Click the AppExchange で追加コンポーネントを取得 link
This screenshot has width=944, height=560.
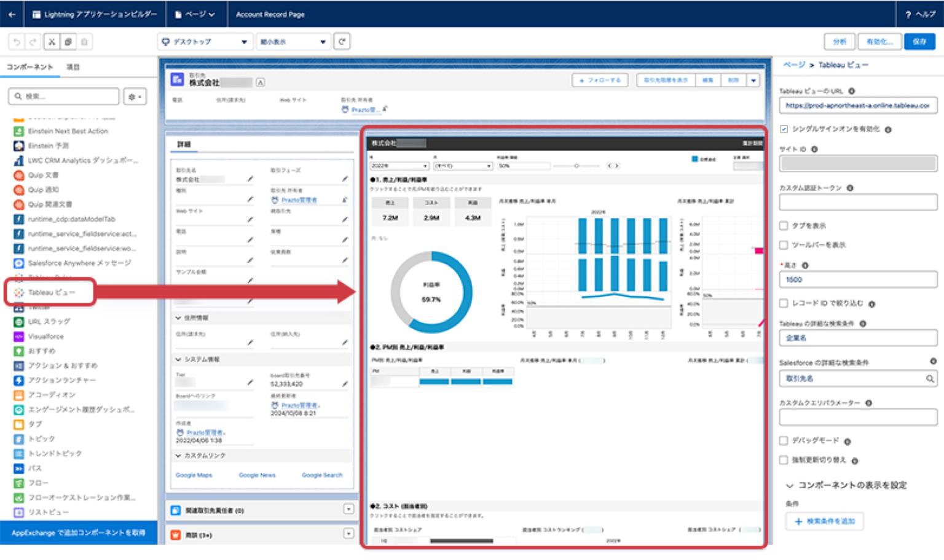click(x=80, y=533)
